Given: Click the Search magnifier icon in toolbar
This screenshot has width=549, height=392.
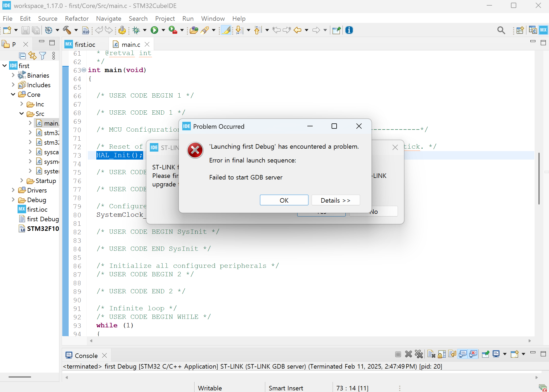Looking at the screenshot, I should (501, 30).
